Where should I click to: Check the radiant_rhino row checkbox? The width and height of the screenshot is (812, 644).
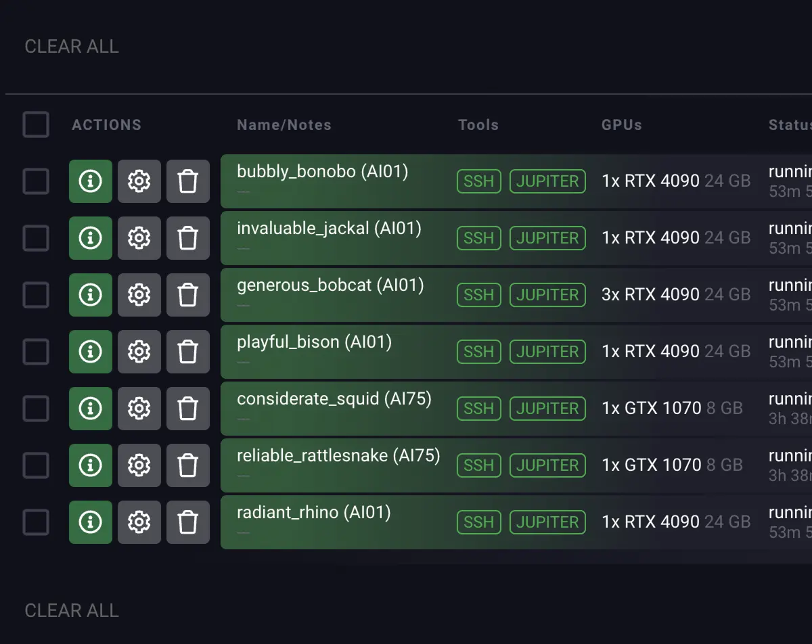[x=36, y=522]
